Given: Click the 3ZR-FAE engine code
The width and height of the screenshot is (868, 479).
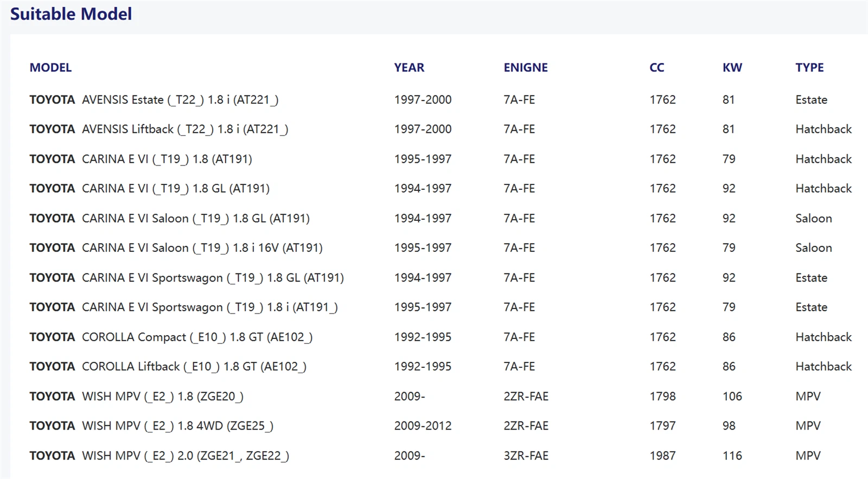Looking at the screenshot, I should click(x=526, y=456).
